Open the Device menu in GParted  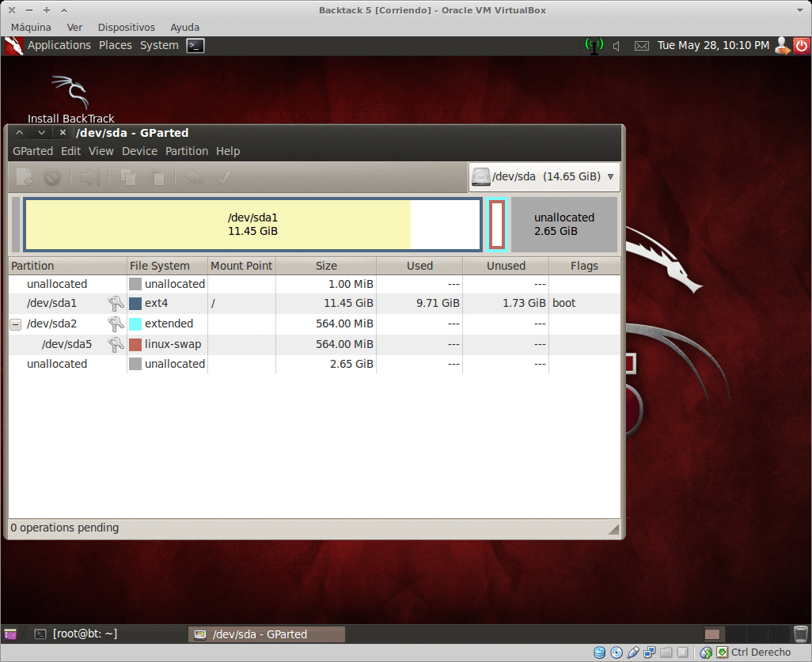(x=139, y=151)
